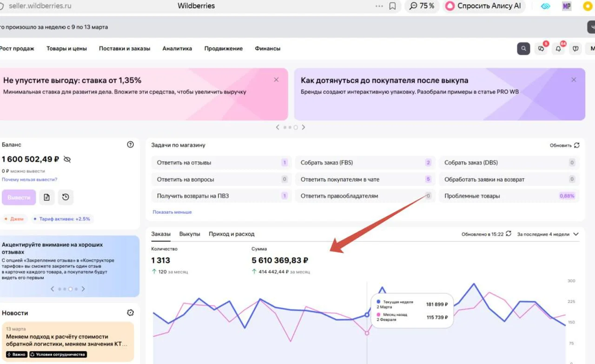Click the 'Джем' tariff chip
The width and height of the screenshot is (595, 364).
14,219
